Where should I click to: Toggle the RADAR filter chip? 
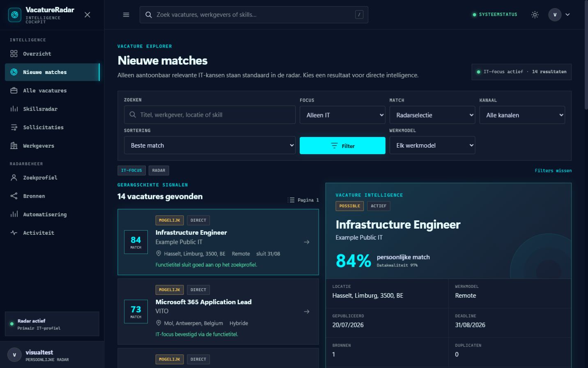(x=158, y=170)
